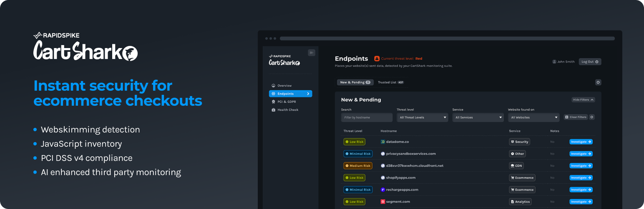Click the John Smith user avatar icon

click(x=554, y=61)
